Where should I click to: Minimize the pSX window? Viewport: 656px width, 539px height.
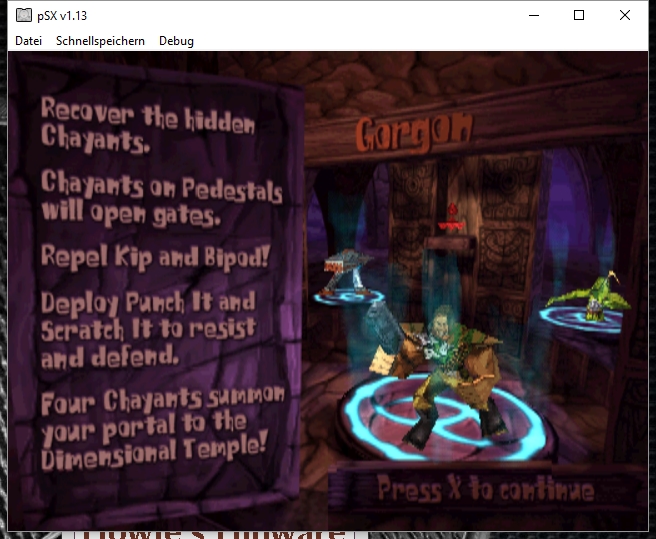(534, 15)
